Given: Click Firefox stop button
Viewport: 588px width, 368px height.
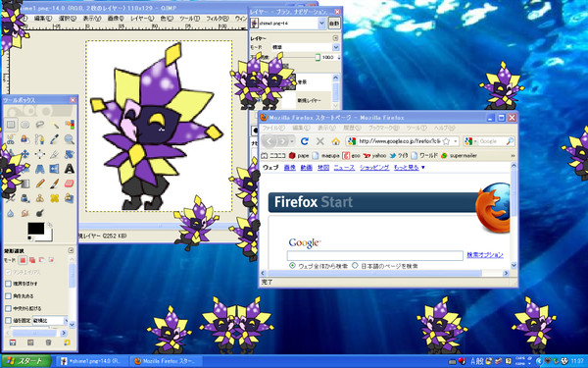Looking at the screenshot, I should coord(319,141).
